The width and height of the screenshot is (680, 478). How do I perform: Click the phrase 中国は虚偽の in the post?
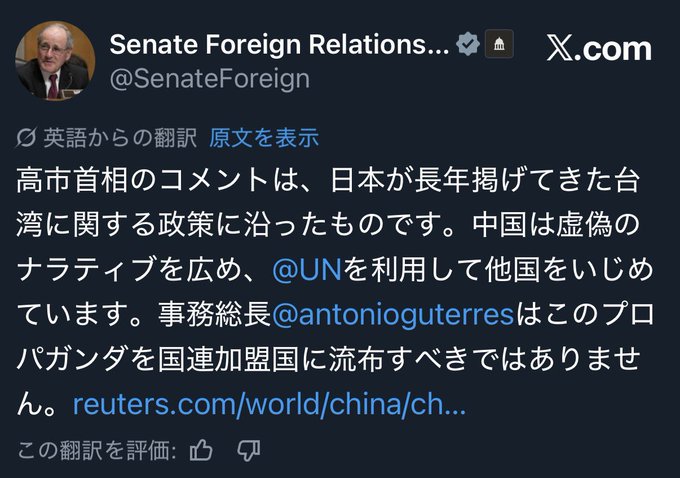click(556, 225)
